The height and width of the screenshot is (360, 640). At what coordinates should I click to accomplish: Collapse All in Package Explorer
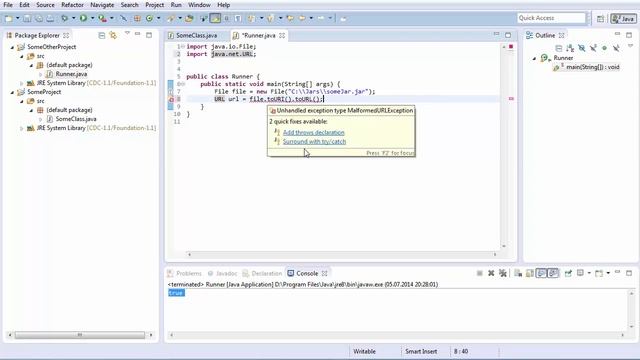tap(102, 36)
